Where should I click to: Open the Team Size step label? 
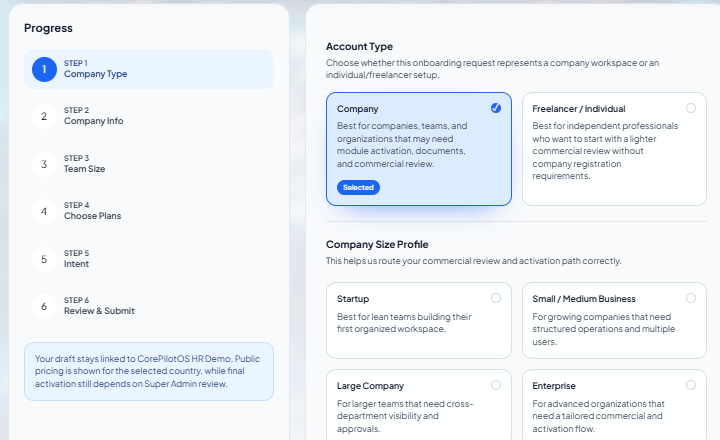[x=84, y=169]
